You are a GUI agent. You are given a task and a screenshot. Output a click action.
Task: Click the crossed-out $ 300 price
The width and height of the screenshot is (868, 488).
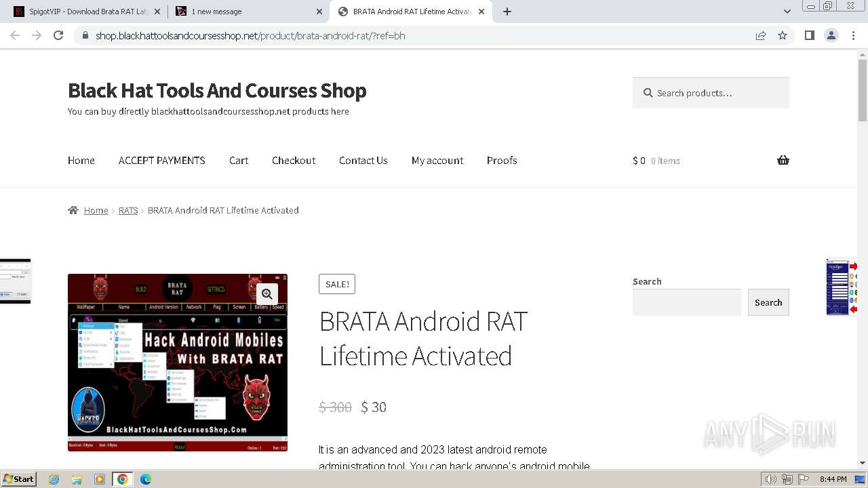[336, 407]
